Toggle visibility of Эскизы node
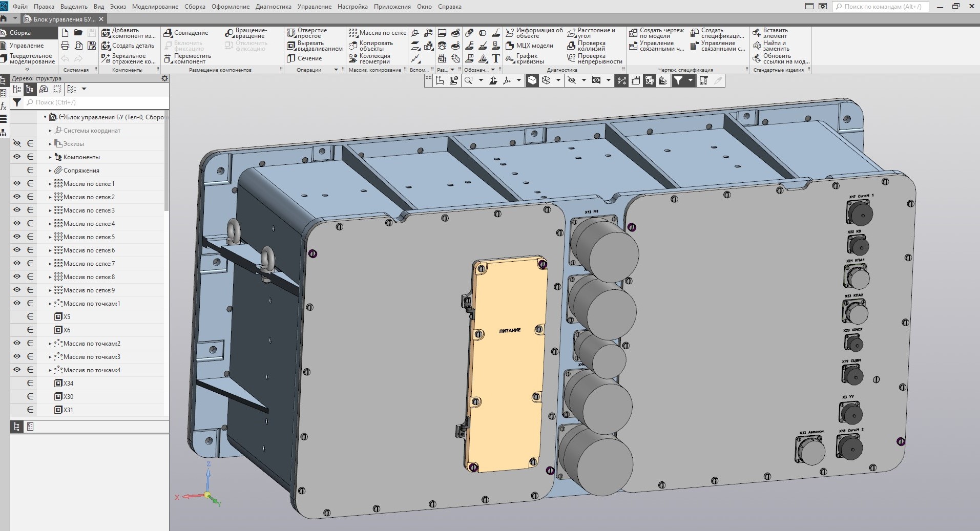This screenshot has height=531, width=980. click(17, 144)
